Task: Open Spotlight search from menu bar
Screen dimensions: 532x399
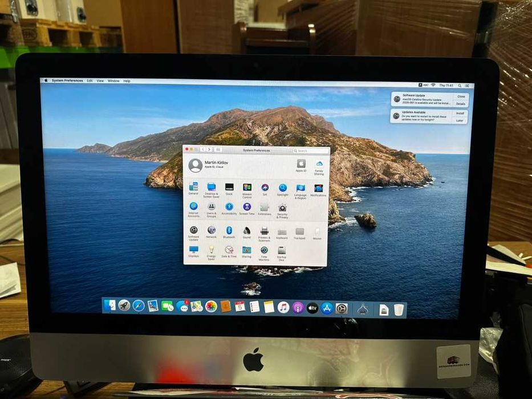Action: (460, 85)
